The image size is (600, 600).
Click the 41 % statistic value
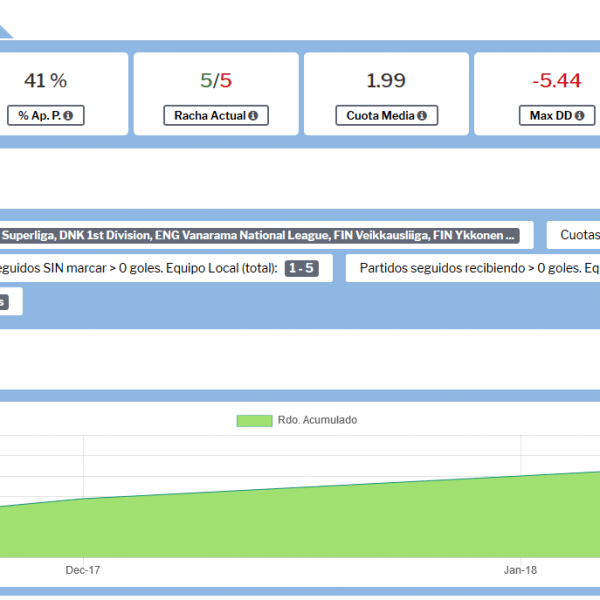(45, 81)
